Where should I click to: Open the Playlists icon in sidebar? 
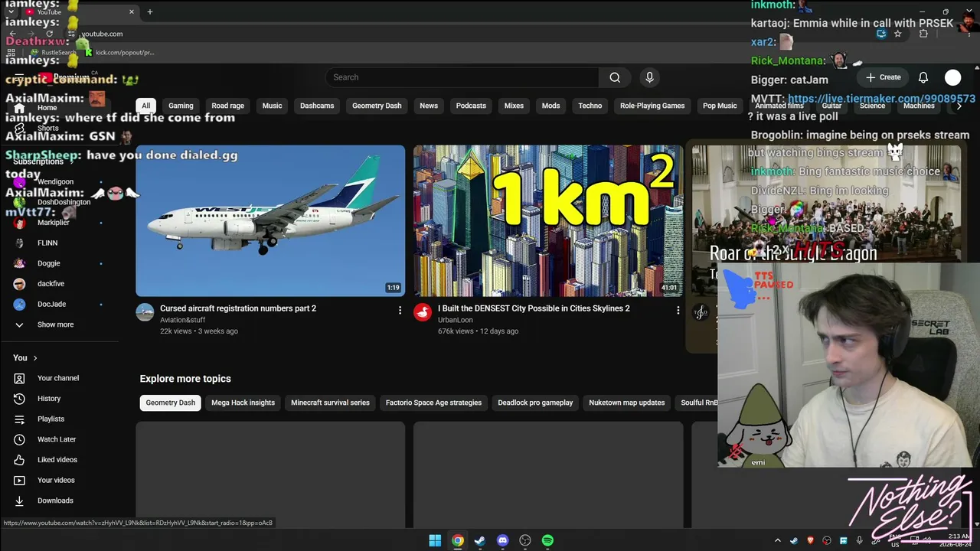pos(20,419)
